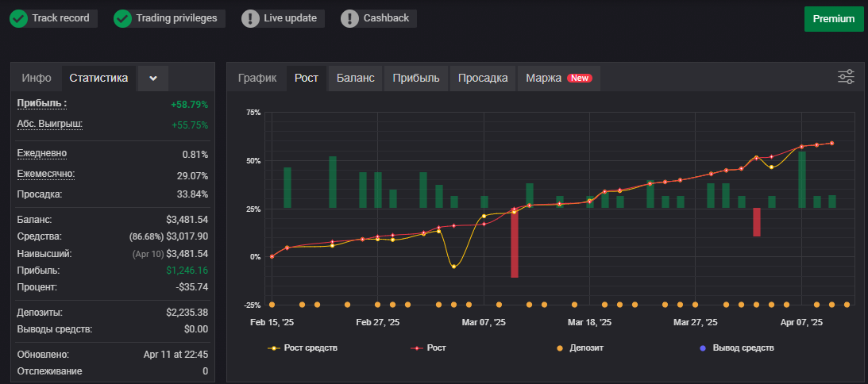Image resolution: width=868 pixels, height=384 pixels.
Task: Click the Абс. Выигрыш: label
Action: pos(50,124)
